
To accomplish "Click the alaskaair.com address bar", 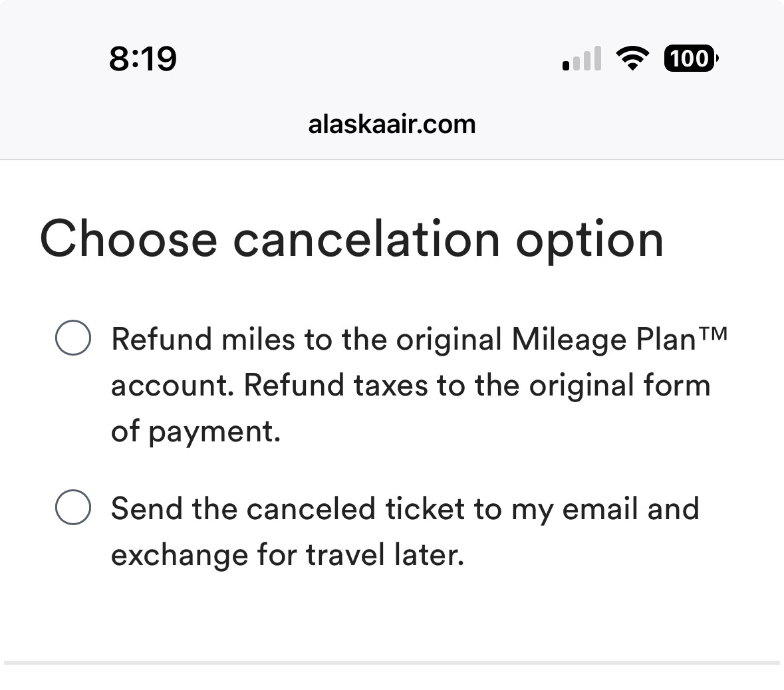I will click(392, 124).
